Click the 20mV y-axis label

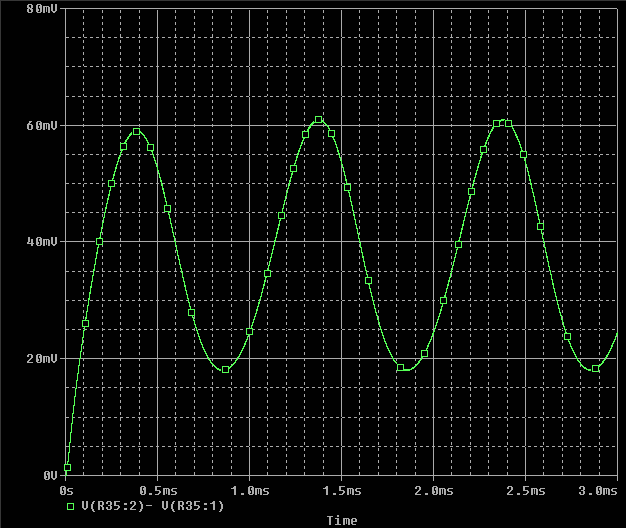coord(42,358)
